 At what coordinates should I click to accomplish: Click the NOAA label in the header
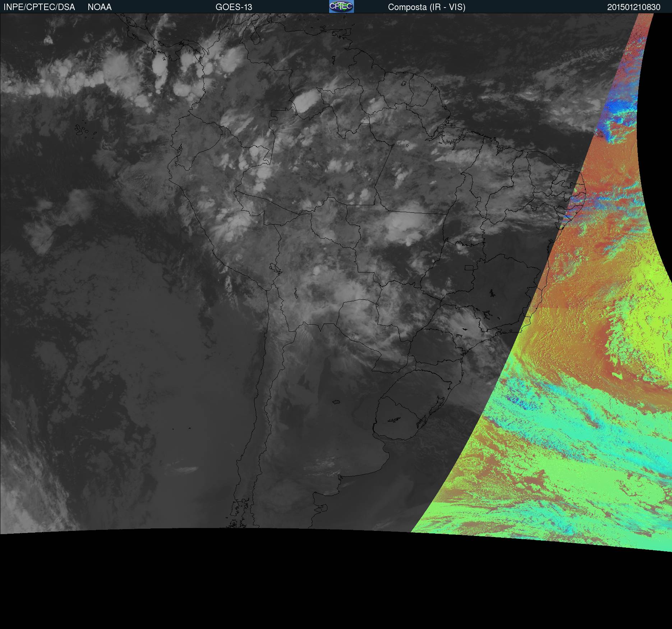100,7
